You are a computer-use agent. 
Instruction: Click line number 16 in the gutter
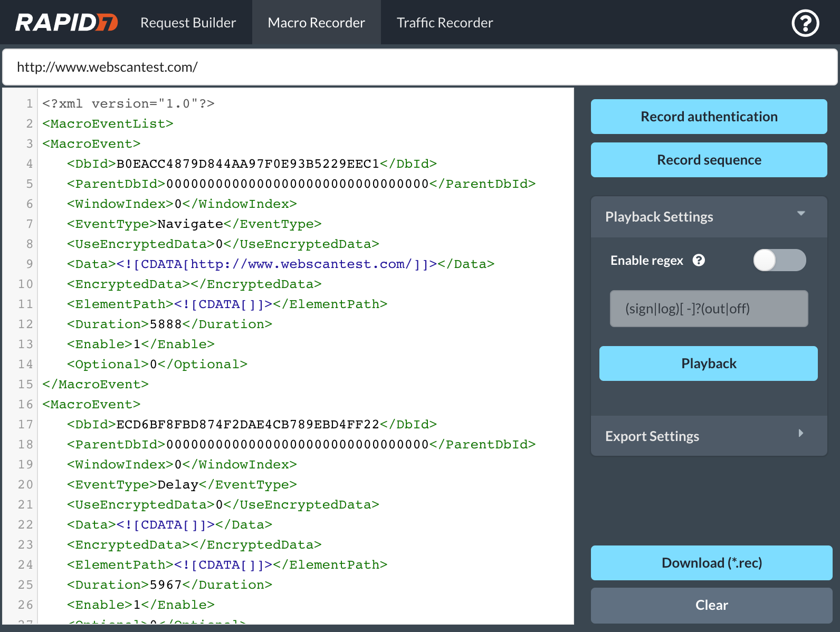25,405
